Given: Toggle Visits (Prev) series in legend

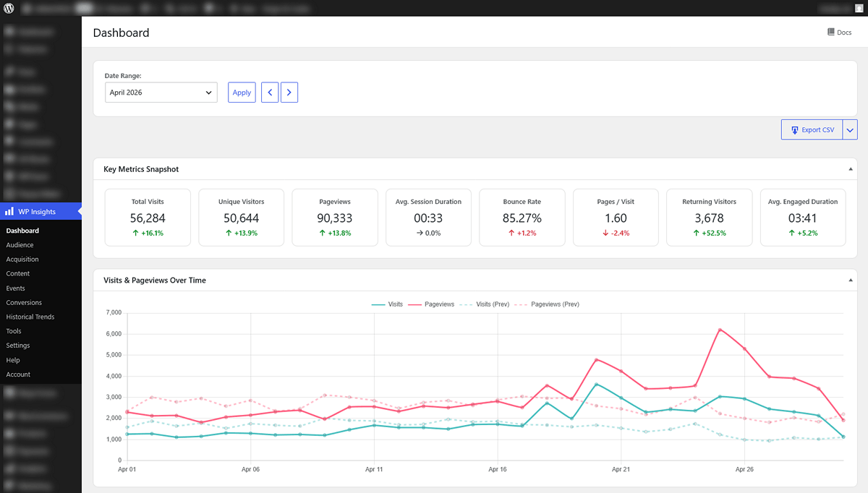Looking at the screenshot, I should tap(483, 304).
